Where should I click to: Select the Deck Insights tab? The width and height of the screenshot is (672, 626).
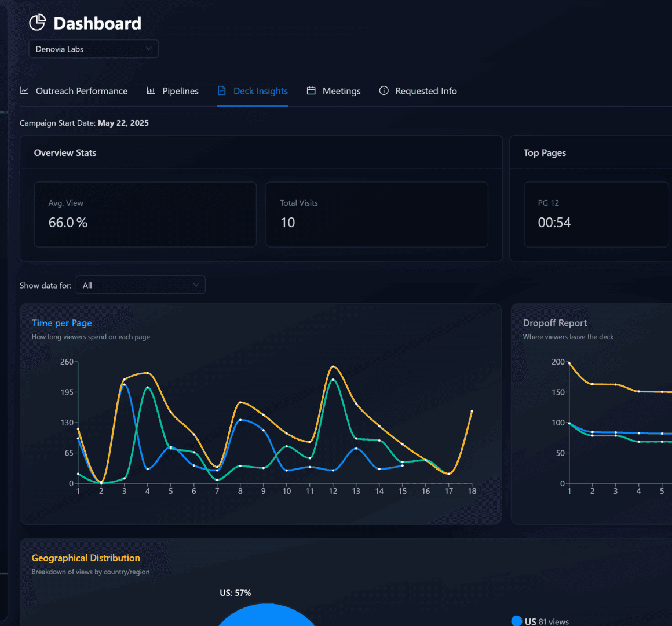click(253, 91)
